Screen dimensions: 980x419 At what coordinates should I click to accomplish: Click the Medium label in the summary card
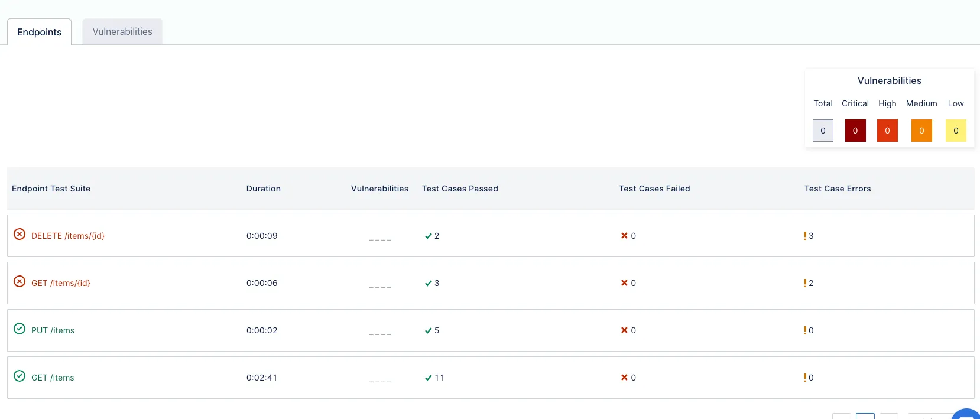921,103
